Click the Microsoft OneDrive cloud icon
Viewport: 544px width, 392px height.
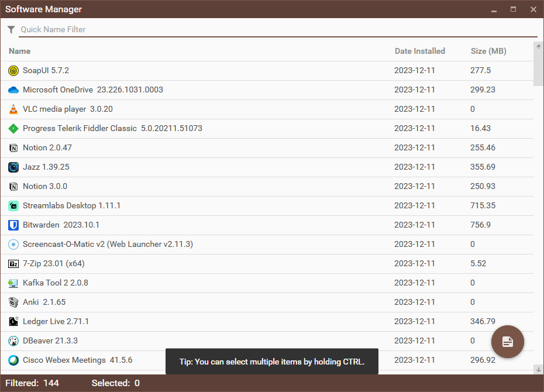tap(13, 90)
